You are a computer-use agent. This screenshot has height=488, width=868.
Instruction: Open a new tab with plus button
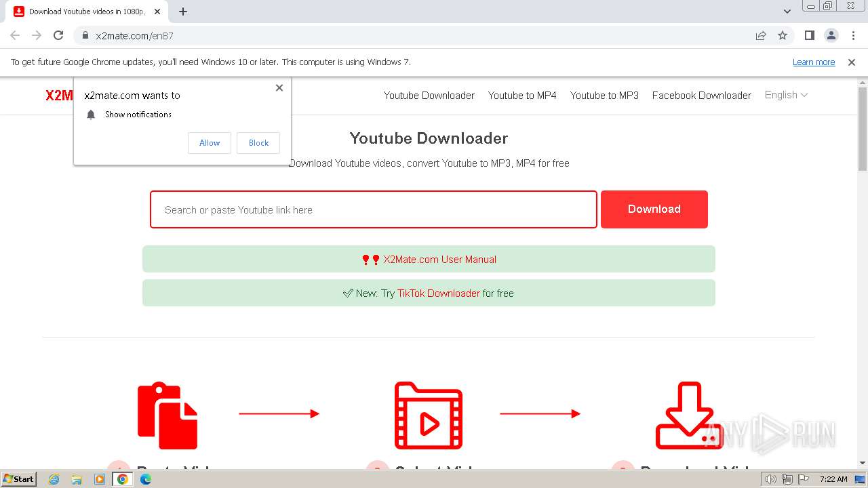183,12
